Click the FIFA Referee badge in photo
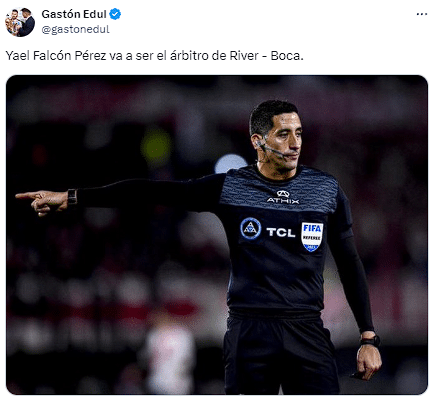Image resolution: width=438 pixels, height=405 pixels. tap(312, 236)
